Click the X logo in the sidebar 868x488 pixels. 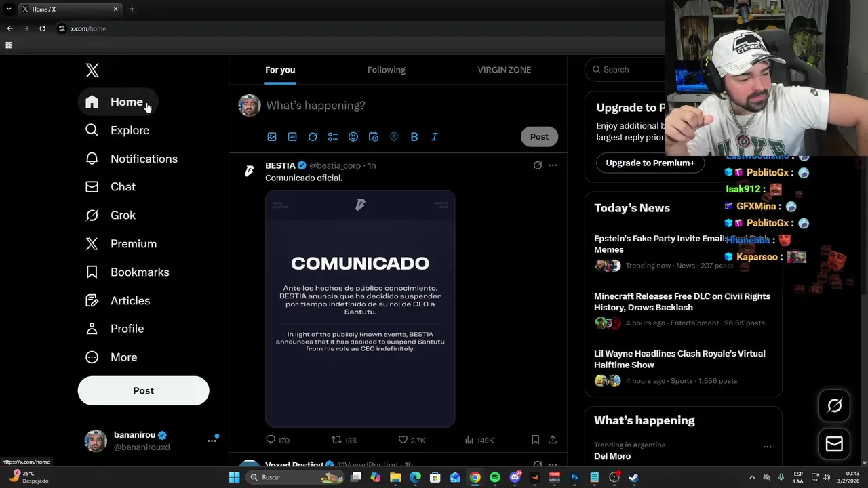92,70
